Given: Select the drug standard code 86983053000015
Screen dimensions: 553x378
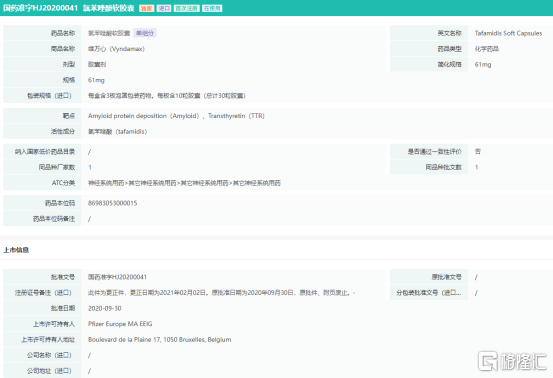Looking at the screenshot, I should pos(113,203).
